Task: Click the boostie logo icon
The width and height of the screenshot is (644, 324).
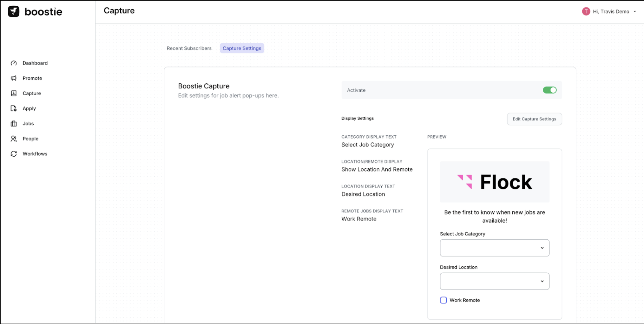Action: coord(13,11)
